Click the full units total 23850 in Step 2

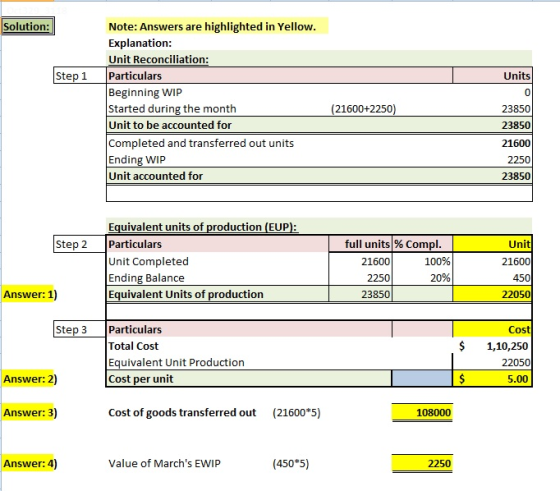tap(360, 294)
